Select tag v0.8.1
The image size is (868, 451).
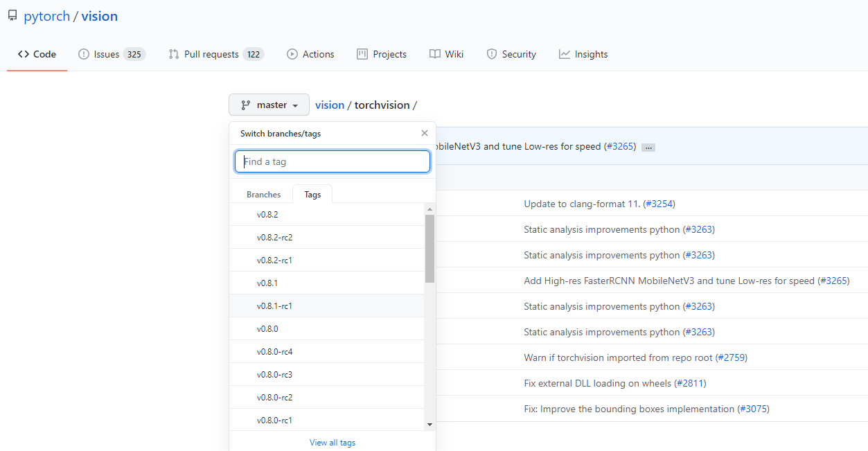coord(326,283)
